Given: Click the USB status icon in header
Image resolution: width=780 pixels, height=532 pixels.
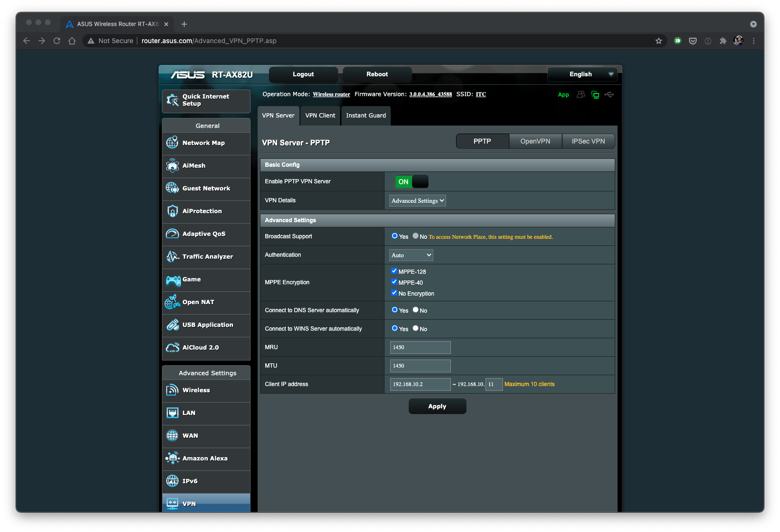Looking at the screenshot, I should (x=609, y=95).
